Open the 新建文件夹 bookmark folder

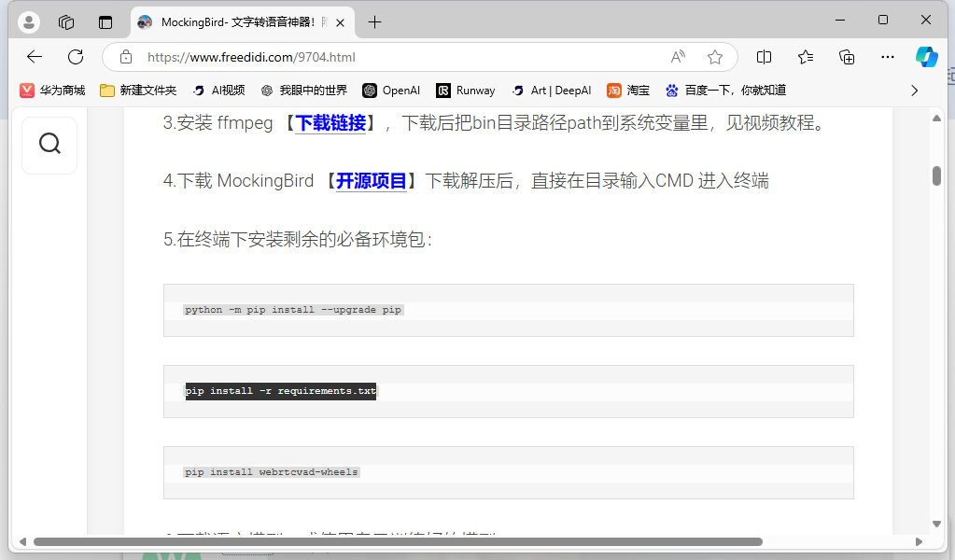click(x=138, y=91)
